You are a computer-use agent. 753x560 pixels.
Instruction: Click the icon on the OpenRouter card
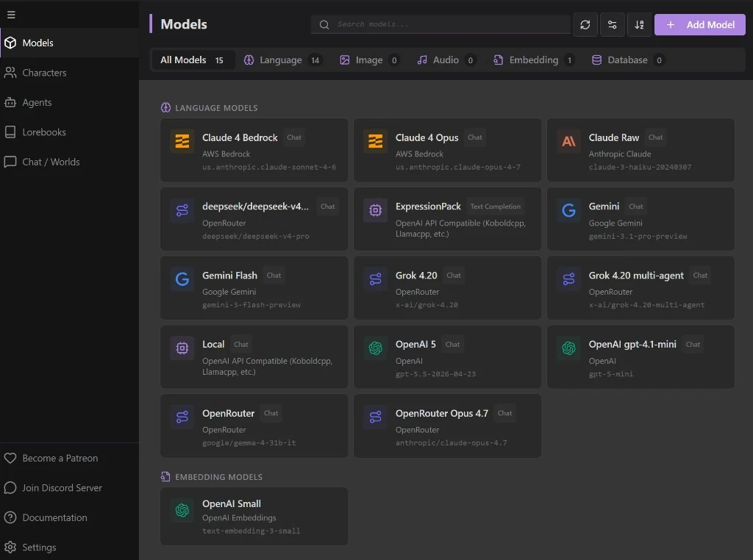pyautogui.click(x=182, y=417)
